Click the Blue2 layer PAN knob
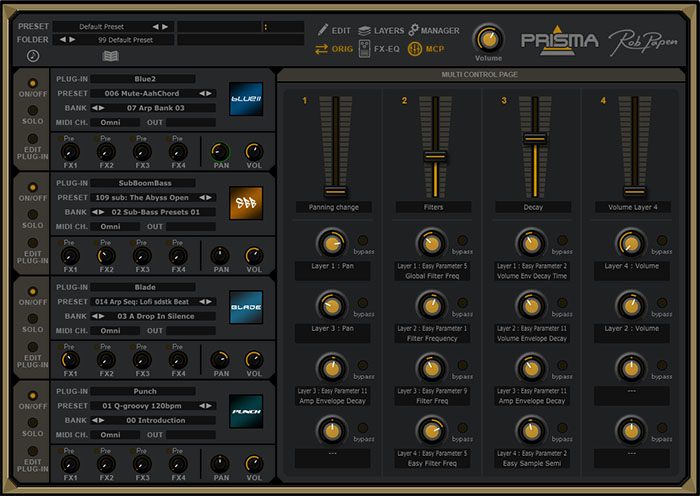Screen dimensions: 700x496 click(220, 152)
